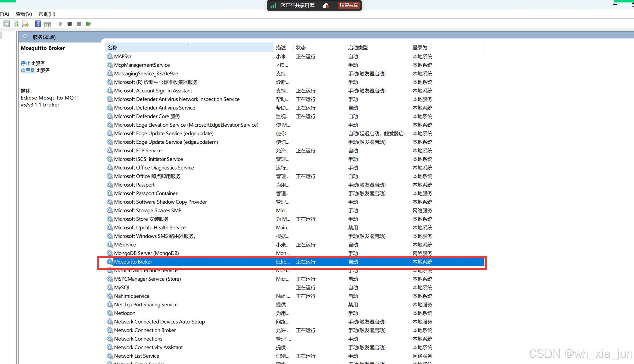The image size is (634, 364).
Task: Click the Stop Service square icon
Action: tap(70, 24)
